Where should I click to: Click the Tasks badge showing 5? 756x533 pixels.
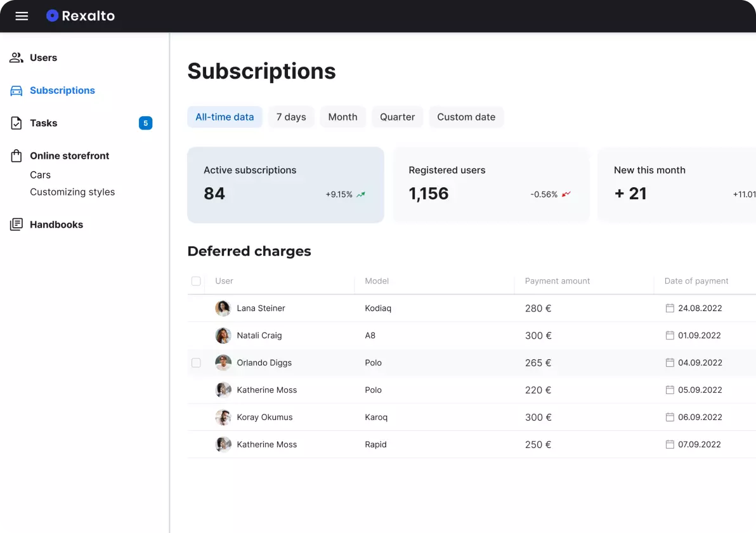(x=145, y=123)
